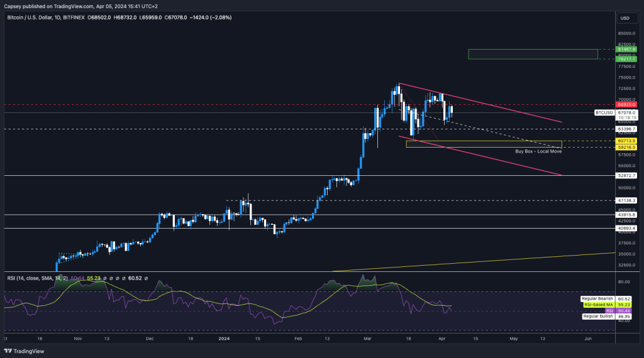Click the L65959.0 low value in header

150,18
